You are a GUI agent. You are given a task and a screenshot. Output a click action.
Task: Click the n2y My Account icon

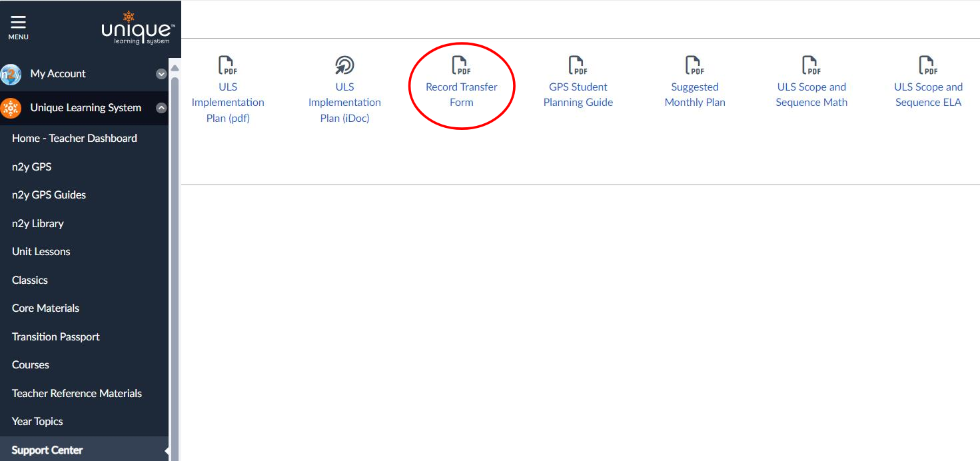tap(11, 74)
